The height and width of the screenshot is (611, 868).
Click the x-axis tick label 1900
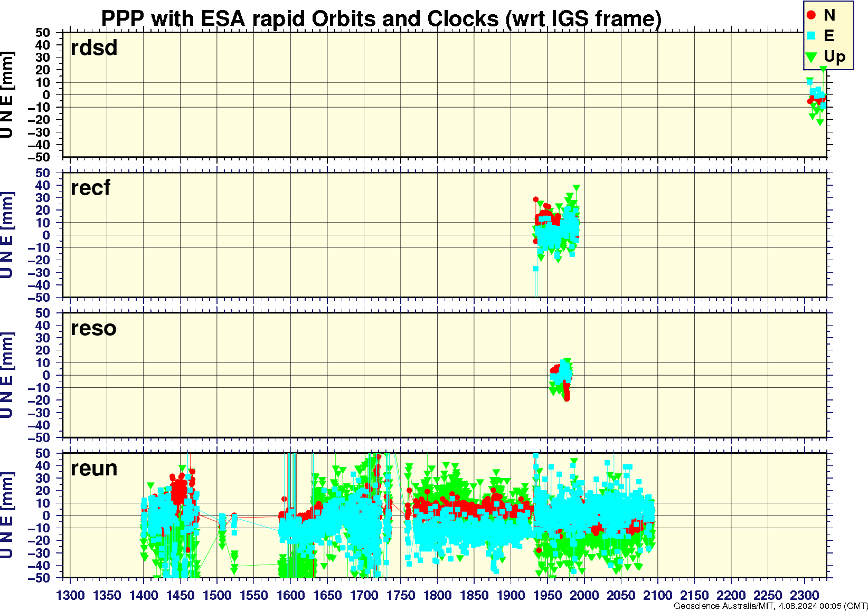[511, 595]
